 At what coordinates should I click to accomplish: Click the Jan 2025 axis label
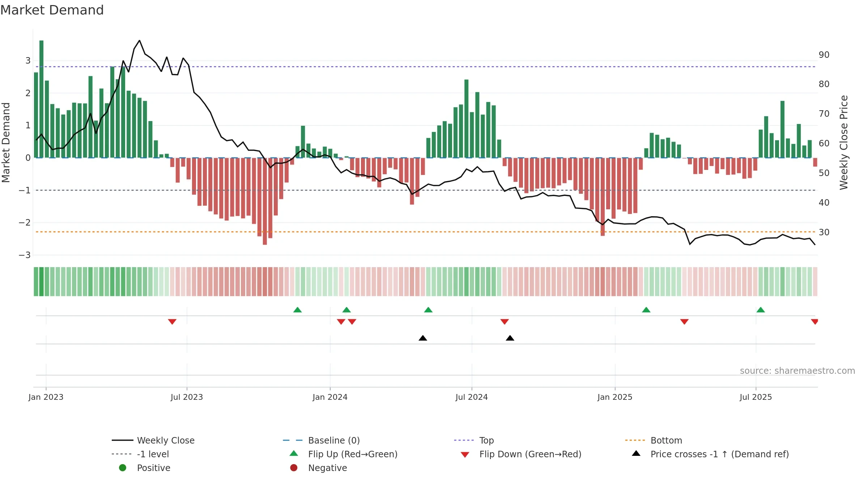pyautogui.click(x=615, y=397)
